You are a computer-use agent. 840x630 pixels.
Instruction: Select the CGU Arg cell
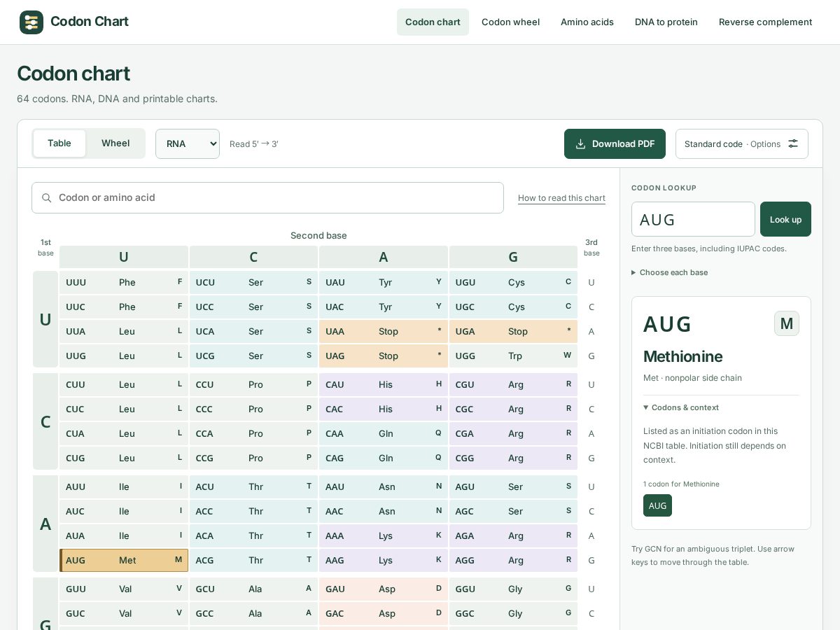pos(513,384)
